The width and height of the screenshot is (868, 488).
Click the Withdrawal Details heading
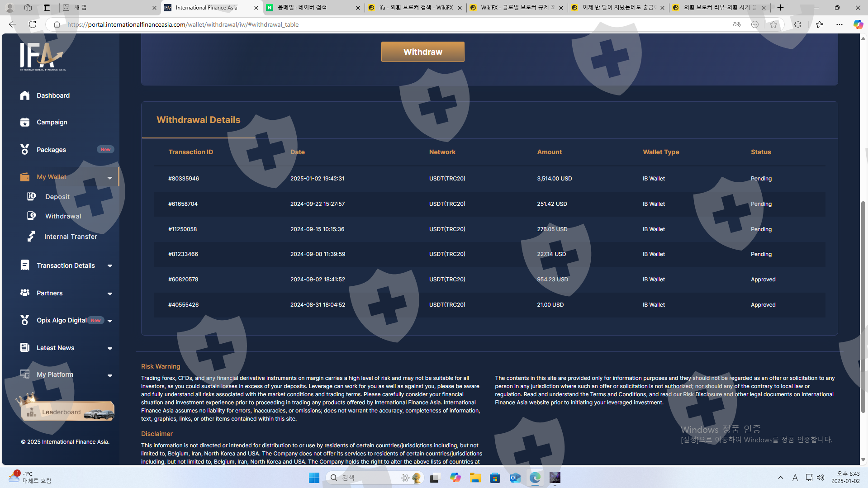point(199,120)
